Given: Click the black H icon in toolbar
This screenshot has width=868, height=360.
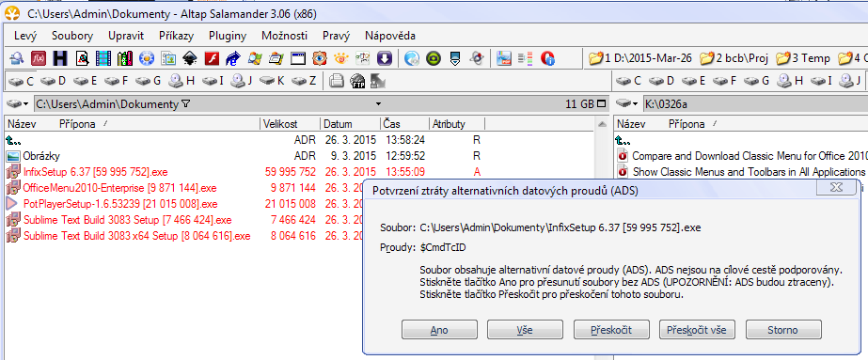Looking at the screenshot, I should click(60, 58).
